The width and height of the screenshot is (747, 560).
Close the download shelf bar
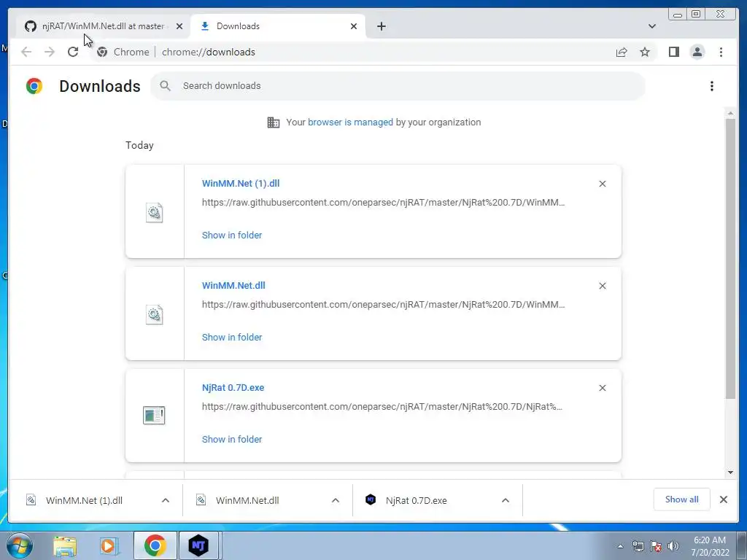[723, 499]
